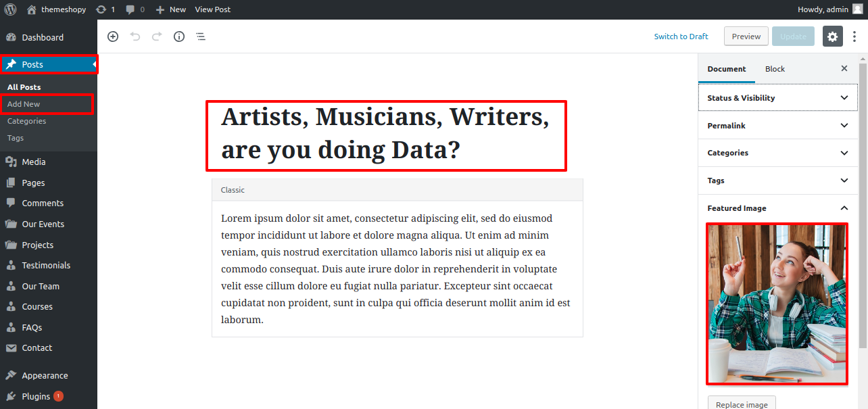
Task: Expand the Status & Visibility panel
Action: coord(777,98)
